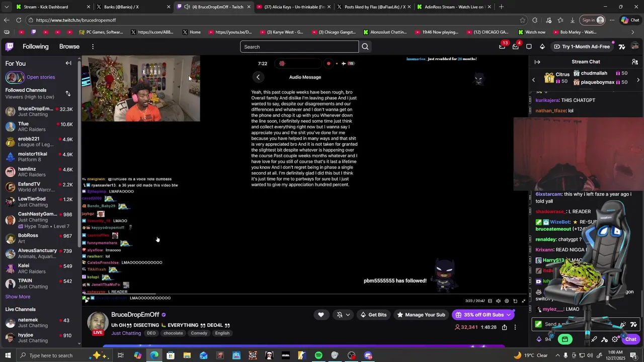The image size is (644, 362).
Task: Show next gift leaderboard entry
Action: pos(638,80)
